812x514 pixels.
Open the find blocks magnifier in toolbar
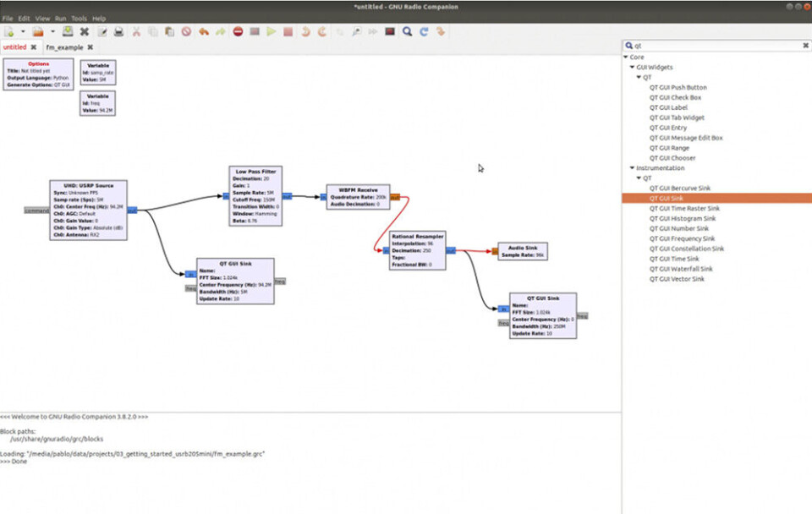click(x=408, y=31)
